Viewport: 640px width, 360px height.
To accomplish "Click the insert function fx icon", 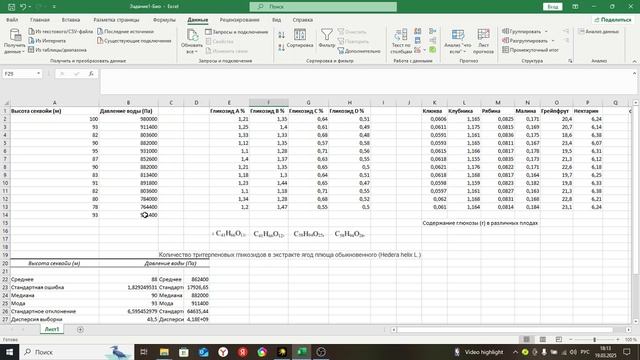I will (91, 73).
